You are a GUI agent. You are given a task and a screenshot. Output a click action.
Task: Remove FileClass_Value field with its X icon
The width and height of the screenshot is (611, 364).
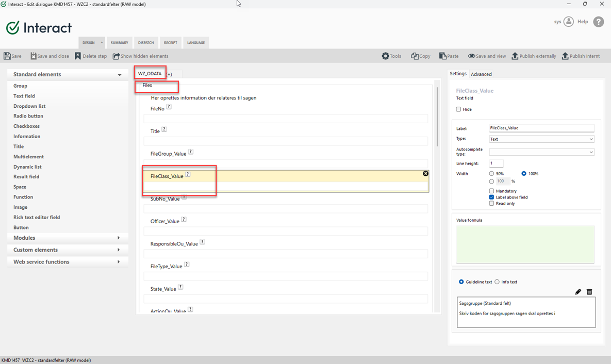tap(425, 174)
